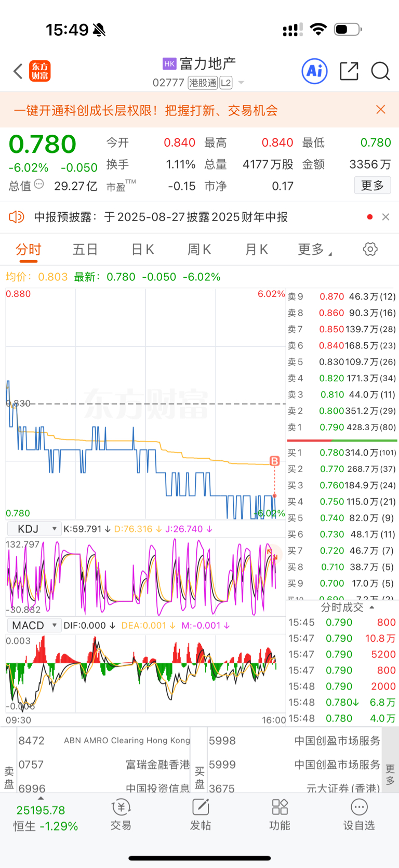This screenshot has width=399, height=868.
Task: Tap the 卖5 0.830 order row
Action: coord(342,362)
